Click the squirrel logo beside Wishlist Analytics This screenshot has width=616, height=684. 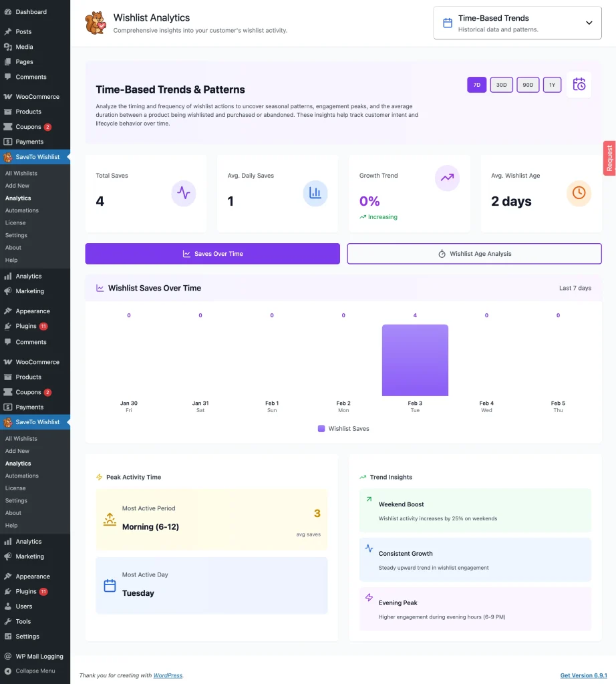coord(96,23)
